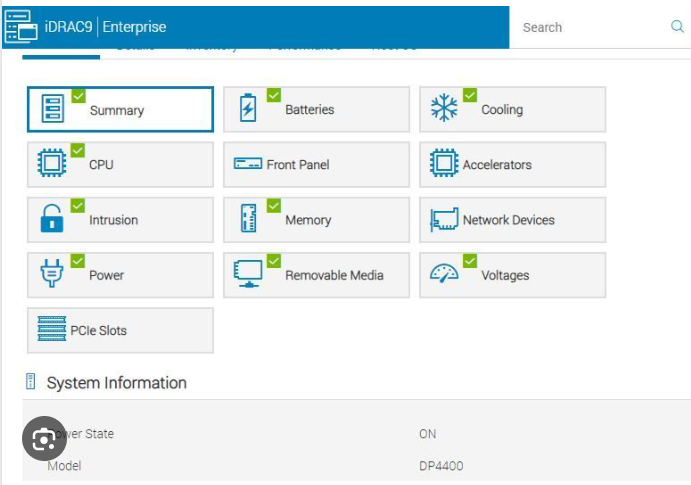Click the Power State ON value

[428, 434]
